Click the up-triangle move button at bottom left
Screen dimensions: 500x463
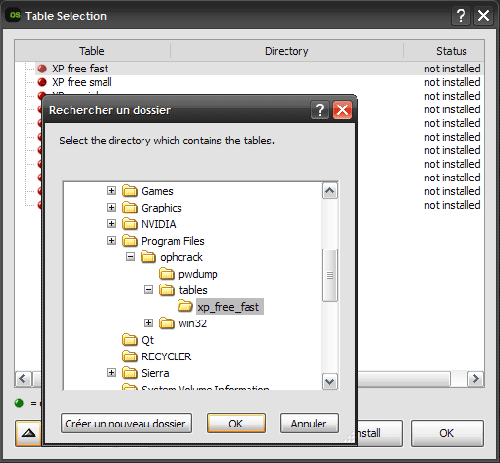tap(28, 433)
